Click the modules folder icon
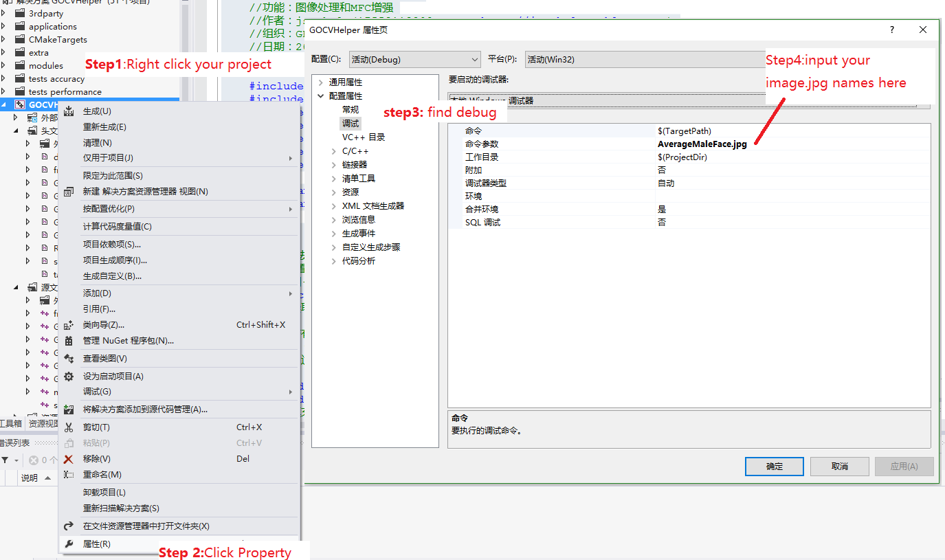 (x=19, y=66)
